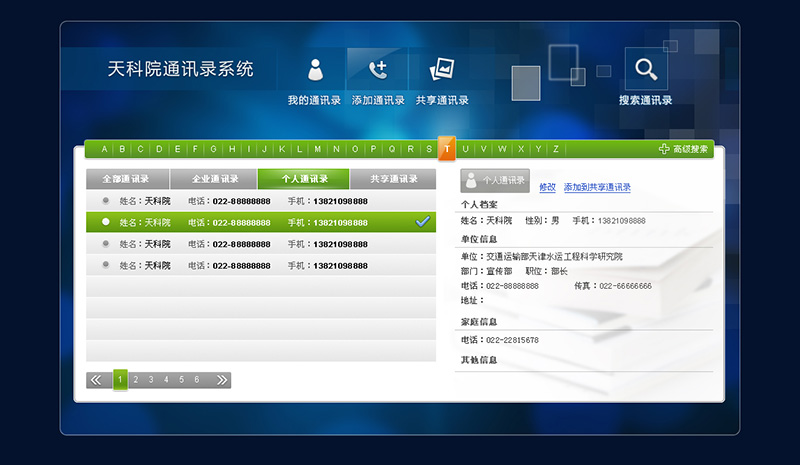Click the checkmark on the highlighted contact row

(422, 222)
